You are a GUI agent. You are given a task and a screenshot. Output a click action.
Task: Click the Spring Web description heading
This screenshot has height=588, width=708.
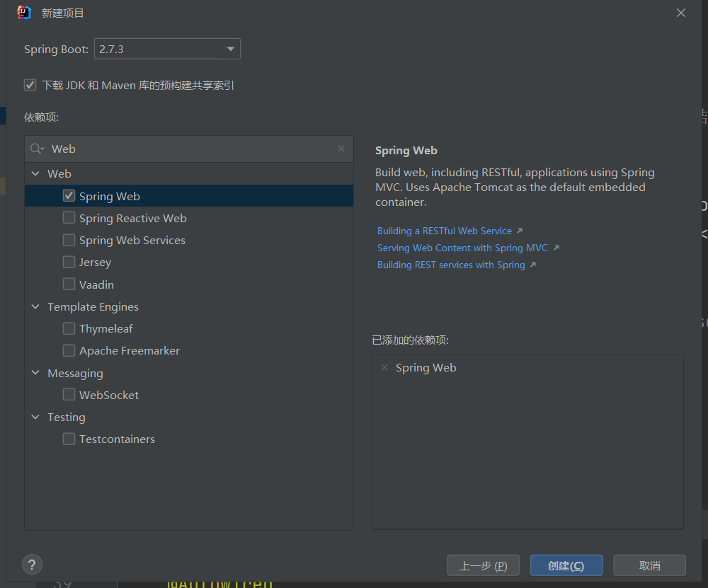click(406, 150)
